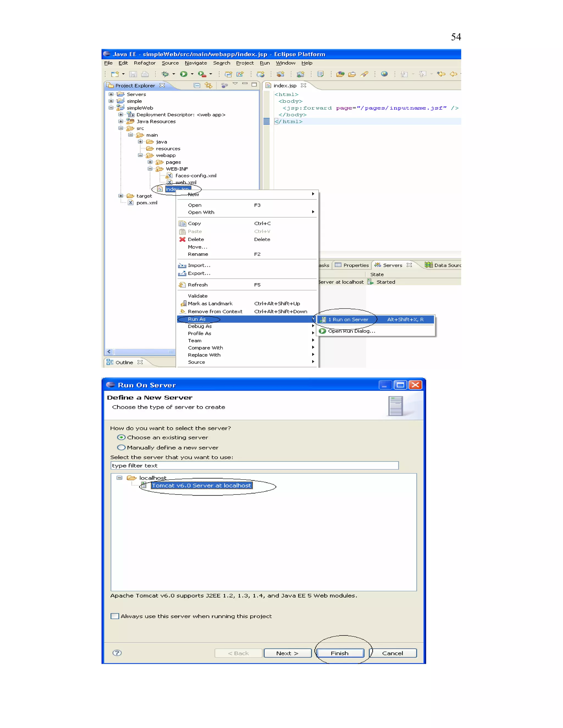Click the Next > button
Image resolution: width=563 pixels, height=728 pixels.
pos(288,653)
